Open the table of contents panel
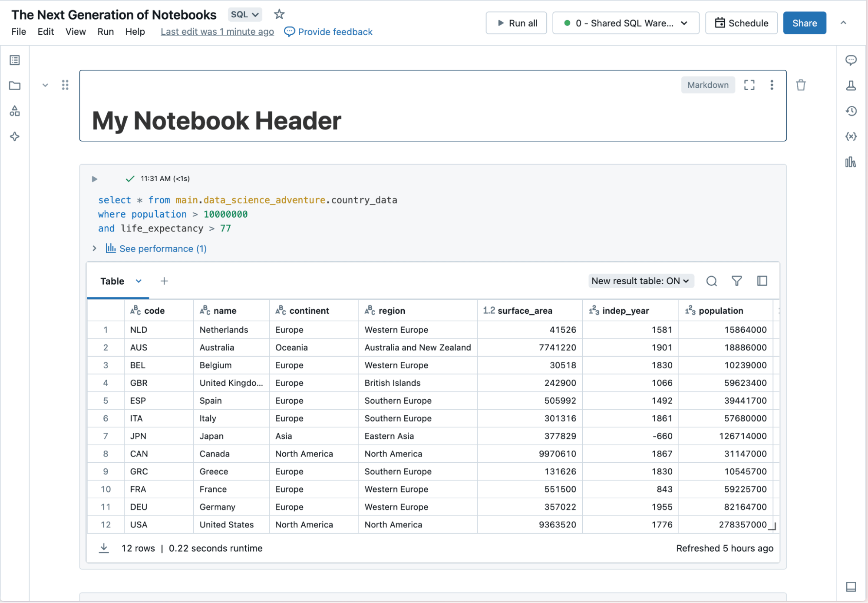This screenshot has width=868, height=603. click(x=15, y=60)
